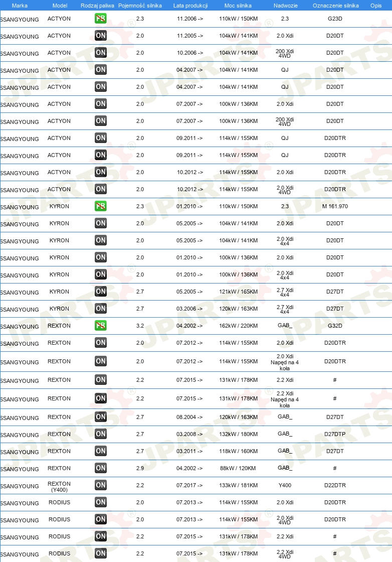Click the Nadwozie column header

click(286, 6)
